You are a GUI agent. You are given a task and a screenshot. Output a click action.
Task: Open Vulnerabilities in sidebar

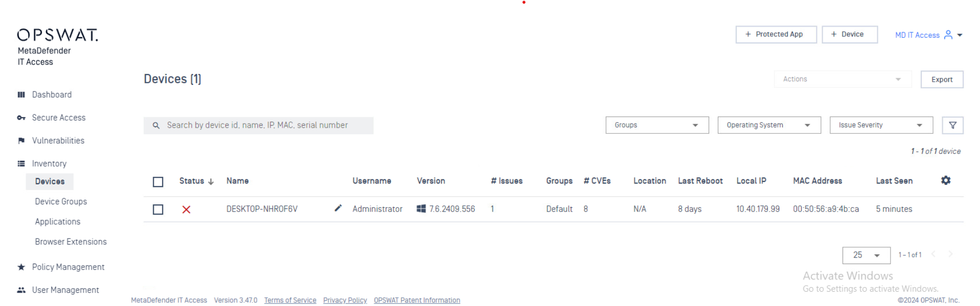58,140
